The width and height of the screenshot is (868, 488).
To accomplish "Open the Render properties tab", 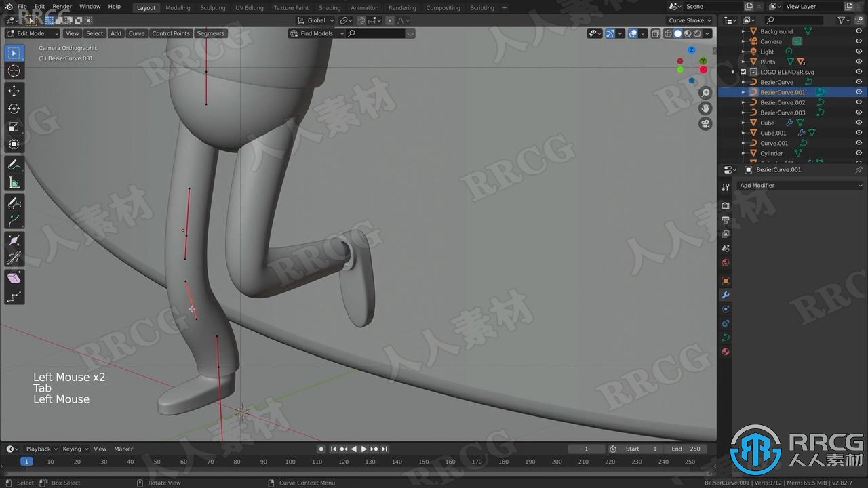I will coord(726,205).
